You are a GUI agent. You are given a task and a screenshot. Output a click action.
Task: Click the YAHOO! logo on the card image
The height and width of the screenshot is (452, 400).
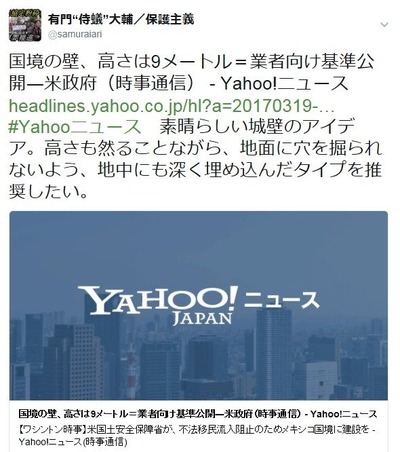click(x=158, y=299)
